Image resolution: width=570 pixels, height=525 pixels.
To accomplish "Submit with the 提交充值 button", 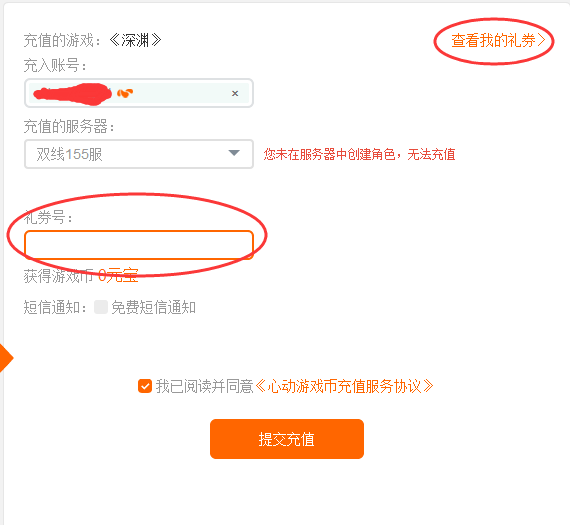I will 287,439.
